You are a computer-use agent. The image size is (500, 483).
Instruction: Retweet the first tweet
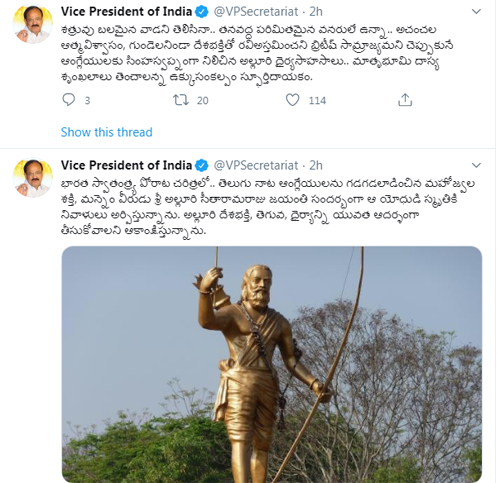pyautogui.click(x=181, y=100)
